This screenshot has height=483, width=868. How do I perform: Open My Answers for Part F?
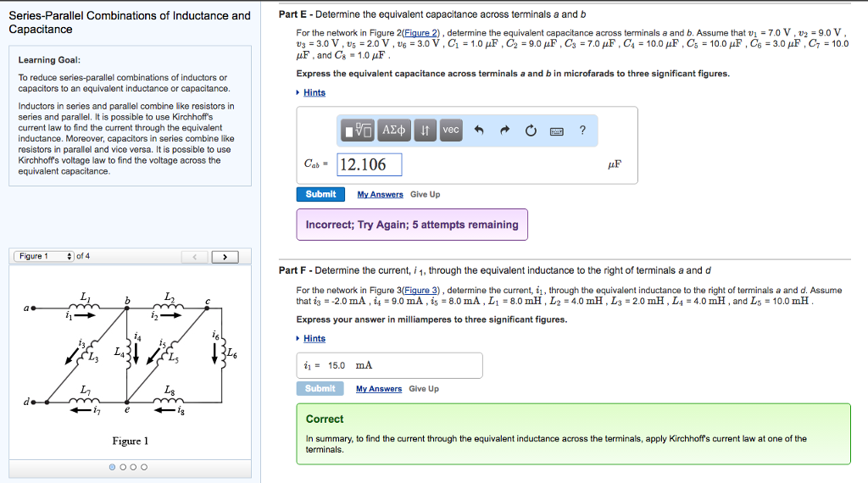point(379,389)
